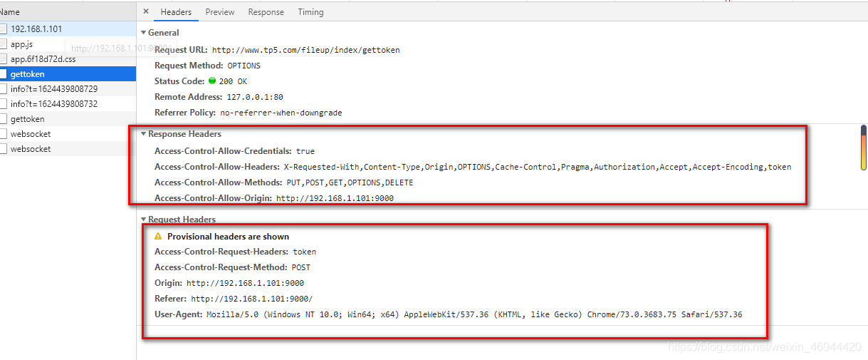
Task: Open the Response tab
Action: 266,12
